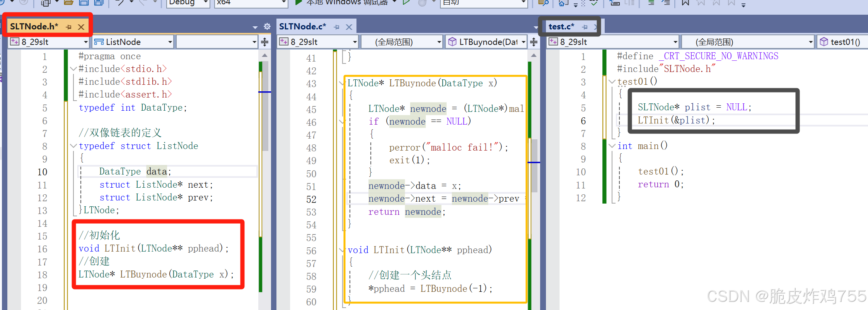Open the empty member dropdown in SLTNode.h
The width and height of the screenshot is (868, 310).
[217, 42]
